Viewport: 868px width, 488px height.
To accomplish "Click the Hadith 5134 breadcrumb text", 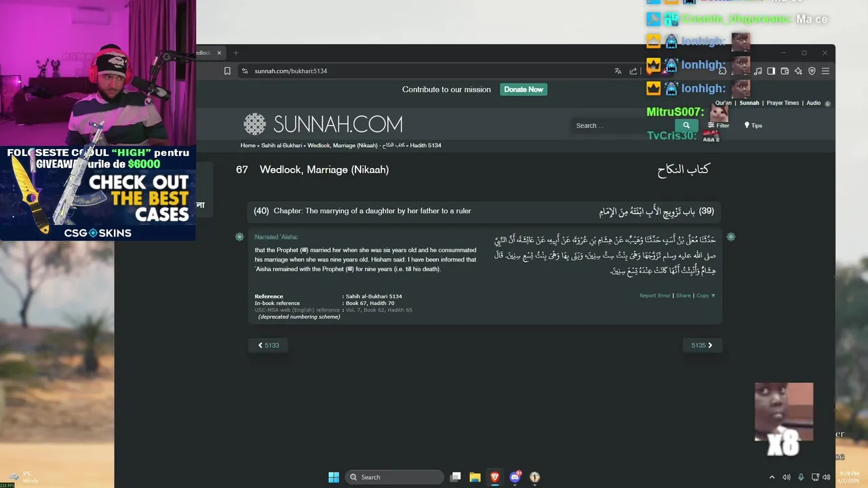I will [x=426, y=146].
